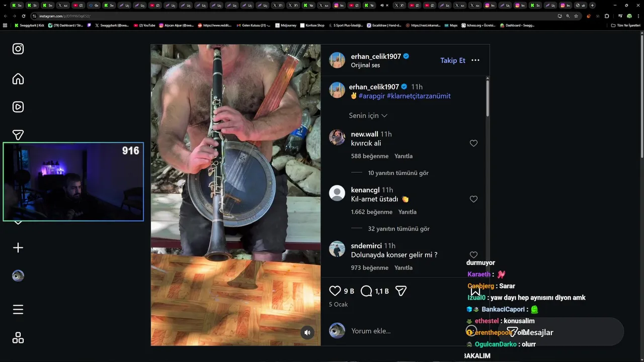The image size is (644, 362).
Task: Open the three-dot post options menu
Action: 475,60
